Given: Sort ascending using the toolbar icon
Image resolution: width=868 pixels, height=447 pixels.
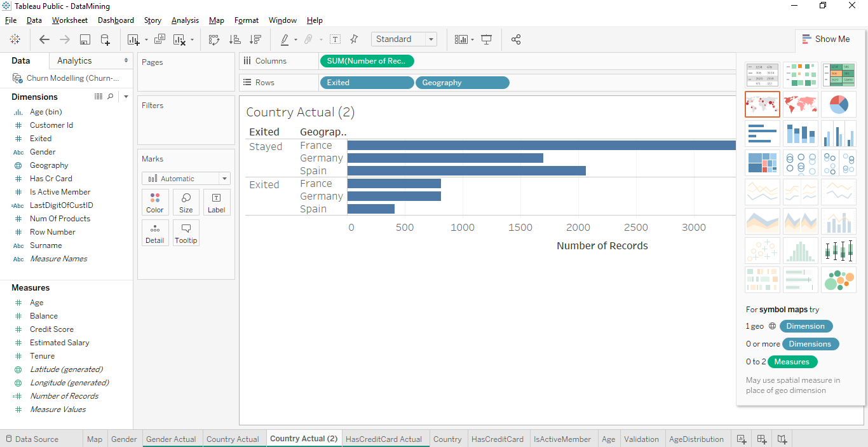Looking at the screenshot, I should 234,39.
